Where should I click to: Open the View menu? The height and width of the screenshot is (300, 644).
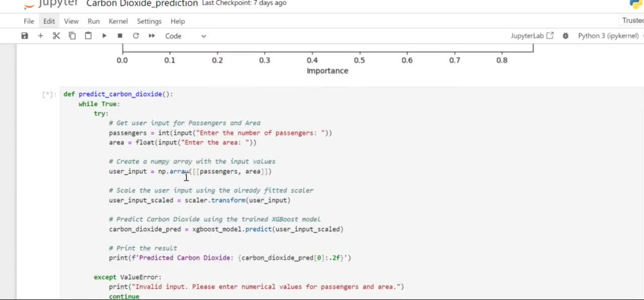(71, 21)
